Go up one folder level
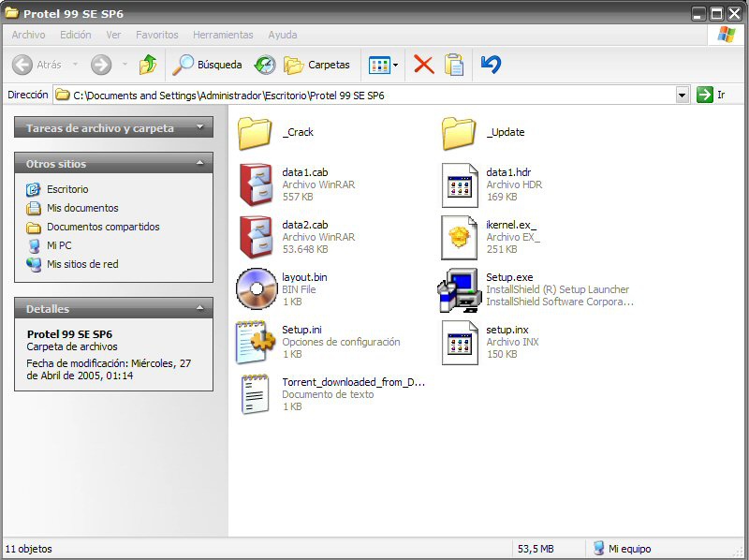This screenshot has height=560, width=749. tap(148, 65)
